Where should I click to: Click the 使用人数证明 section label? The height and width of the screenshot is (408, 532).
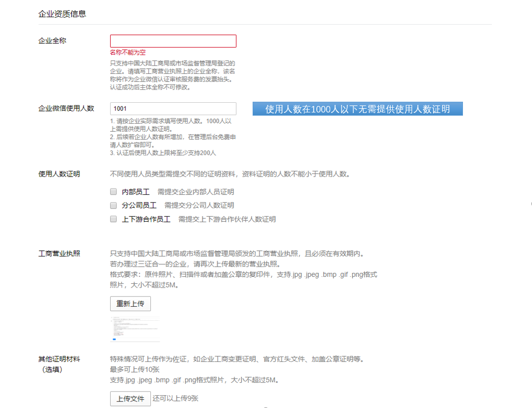(59, 174)
